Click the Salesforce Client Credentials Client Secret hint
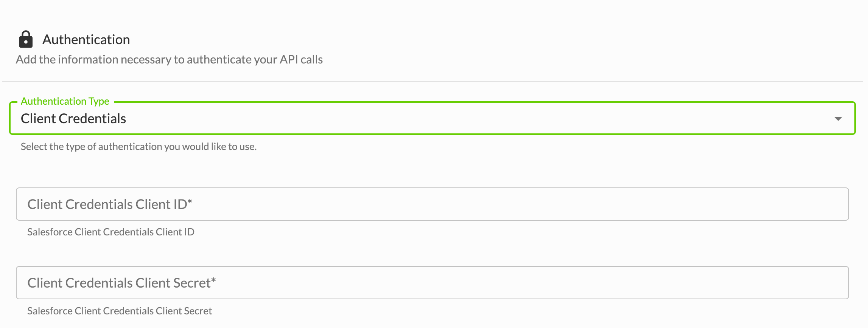The height and width of the screenshot is (328, 868). point(120,311)
